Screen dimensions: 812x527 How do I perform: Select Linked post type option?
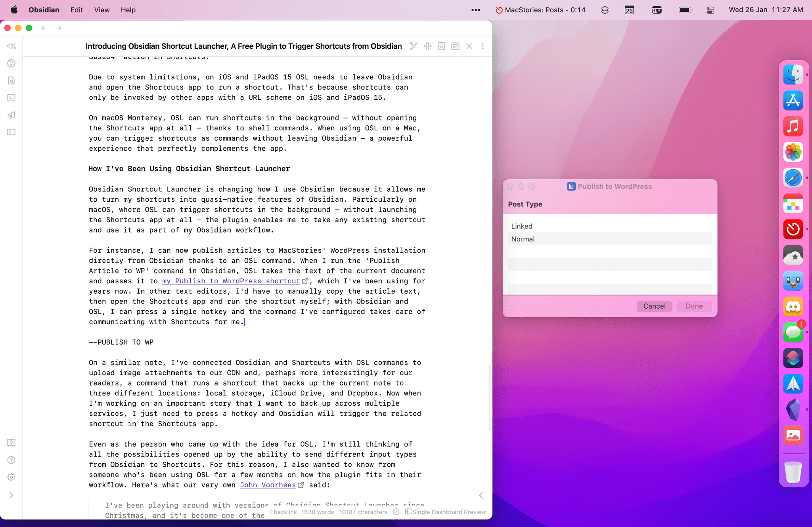(x=610, y=226)
